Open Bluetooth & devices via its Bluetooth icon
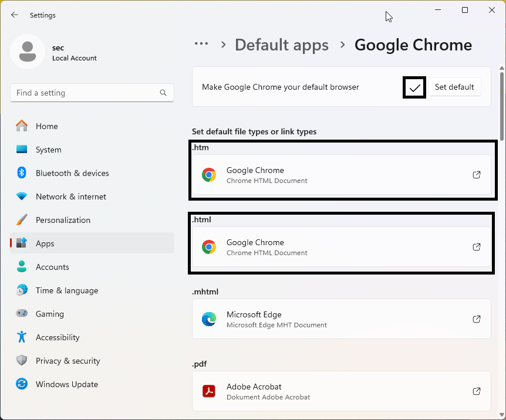Viewport: 506px width, 420px height. click(x=23, y=173)
